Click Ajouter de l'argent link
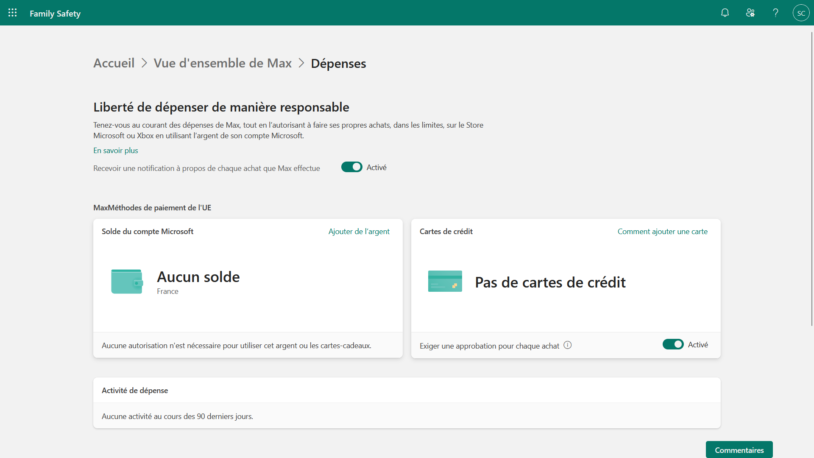The width and height of the screenshot is (814, 458). click(x=359, y=232)
